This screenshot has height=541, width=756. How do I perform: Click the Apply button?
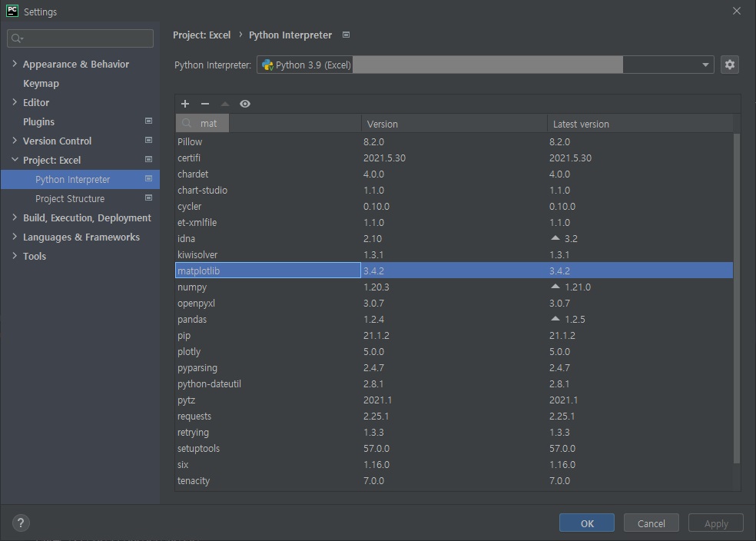(x=715, y=523)
